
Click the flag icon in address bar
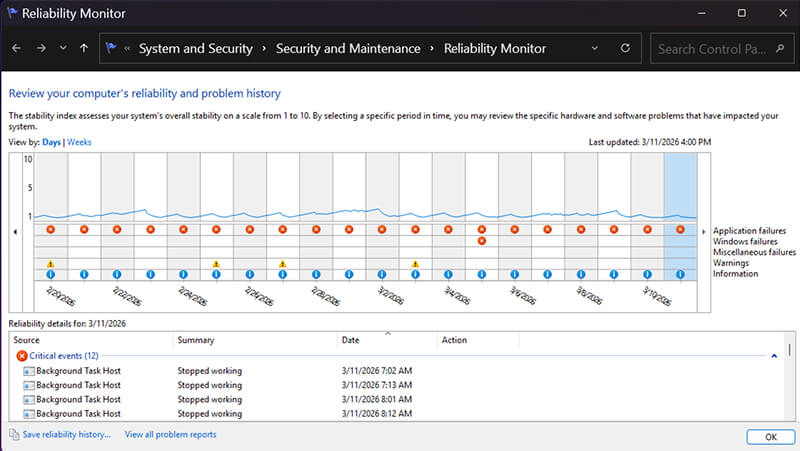111,48
